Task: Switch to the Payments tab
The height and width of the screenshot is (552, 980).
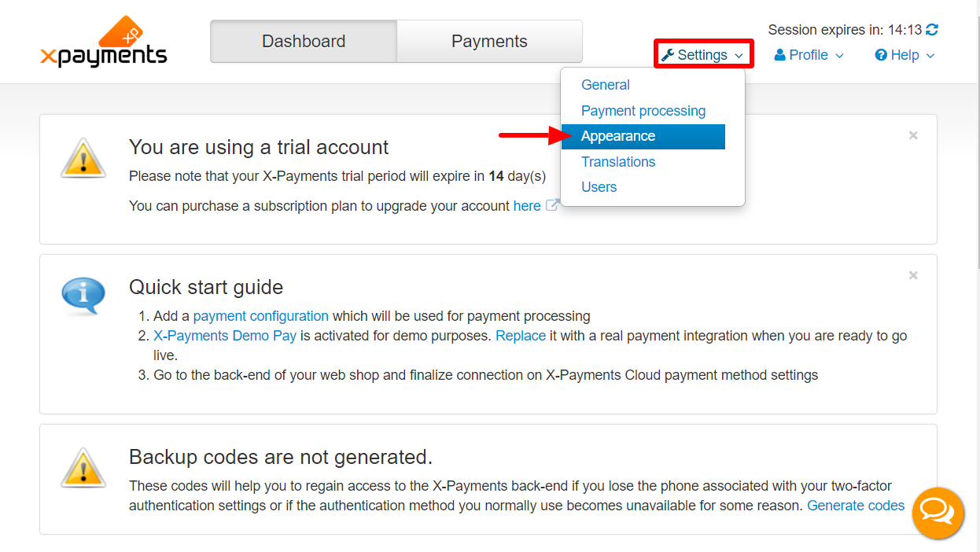Action: pos(489,42)
